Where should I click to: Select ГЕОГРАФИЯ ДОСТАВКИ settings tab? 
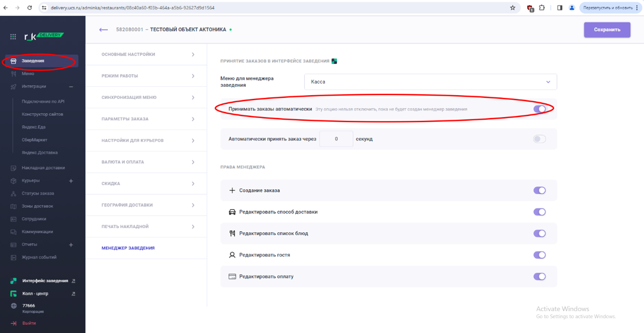coord(146,205)
